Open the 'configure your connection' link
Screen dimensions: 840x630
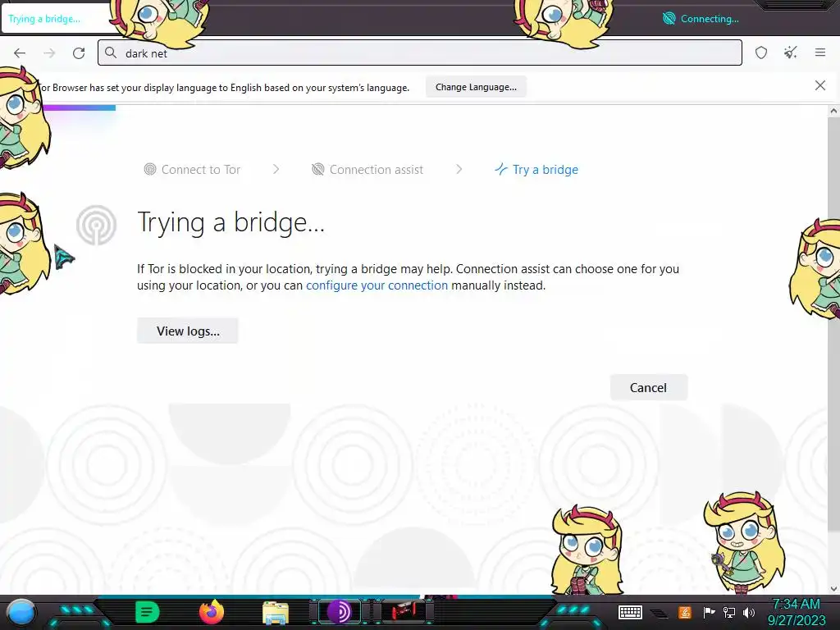tap(377, 285)
